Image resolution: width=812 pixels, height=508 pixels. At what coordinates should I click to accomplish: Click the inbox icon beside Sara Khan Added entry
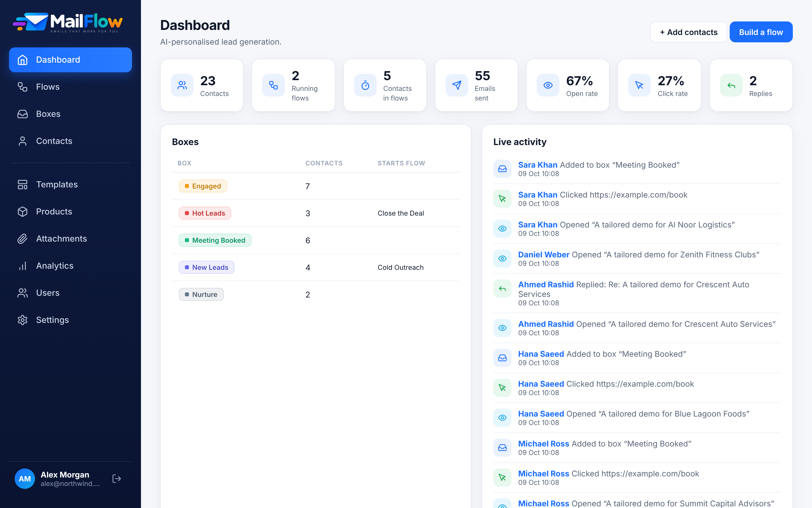(x=502, y=169)
